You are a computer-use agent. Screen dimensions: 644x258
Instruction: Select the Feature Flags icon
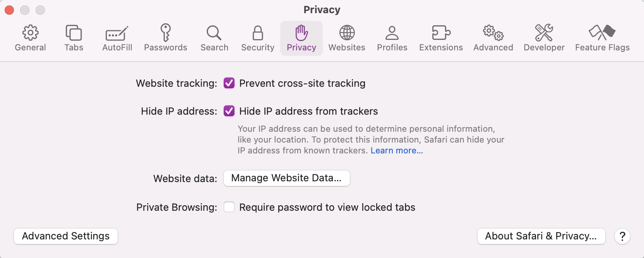point(602,38)
